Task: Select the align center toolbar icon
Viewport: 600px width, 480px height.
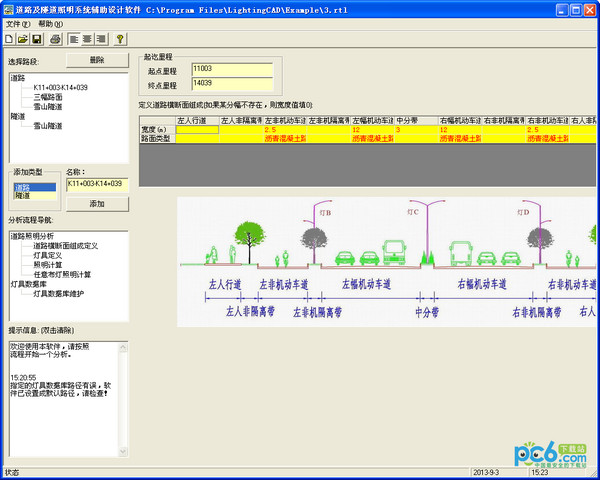Action: click(x=87, y=39)
